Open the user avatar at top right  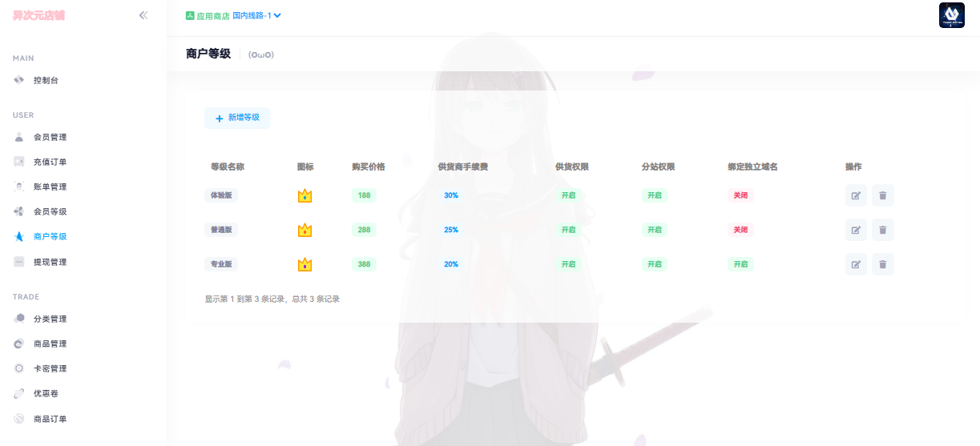click(951, 15)
